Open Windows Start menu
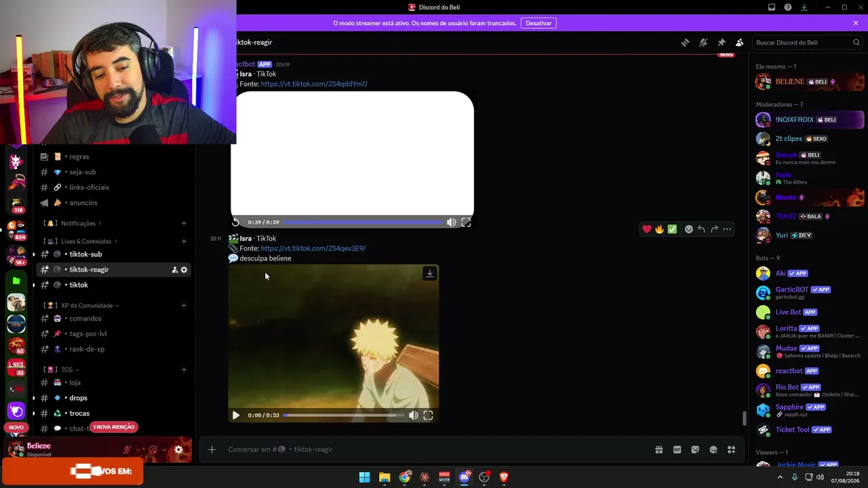Viewport: 868px width, 488px height. [x=364, y=477]
